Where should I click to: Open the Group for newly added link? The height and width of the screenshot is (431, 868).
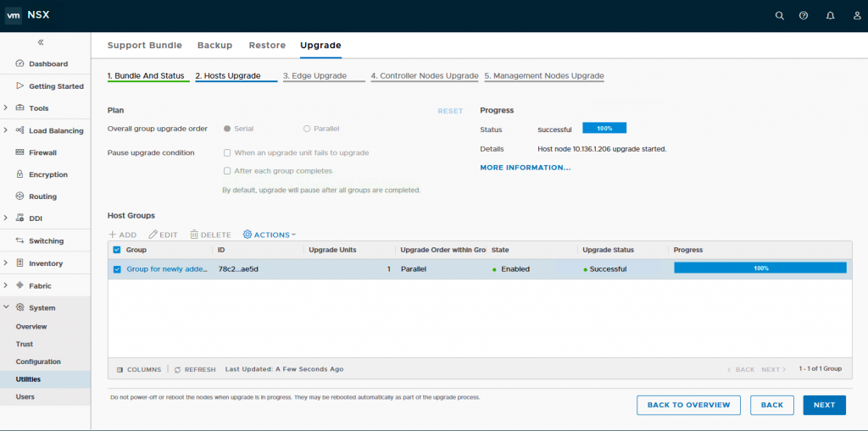[x=167, y=269]
